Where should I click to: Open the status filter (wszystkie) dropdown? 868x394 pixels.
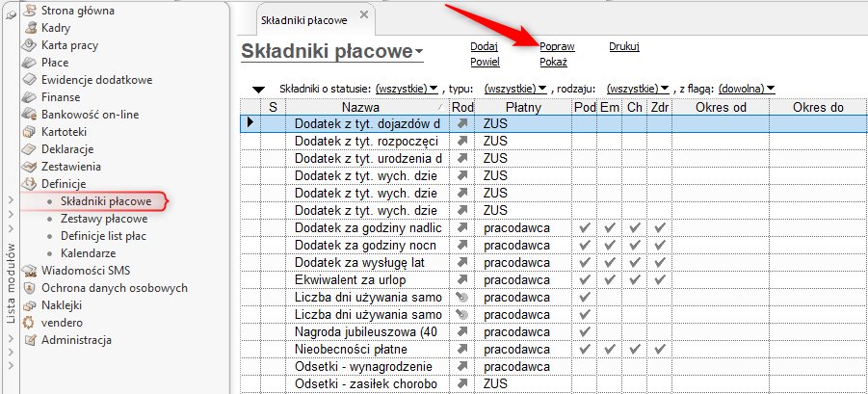pos(407,89)
